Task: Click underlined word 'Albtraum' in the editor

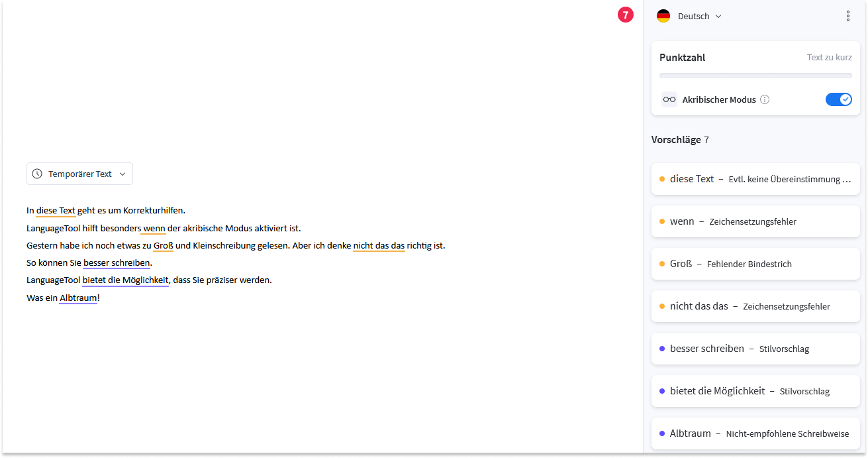Action: [78, 298]
